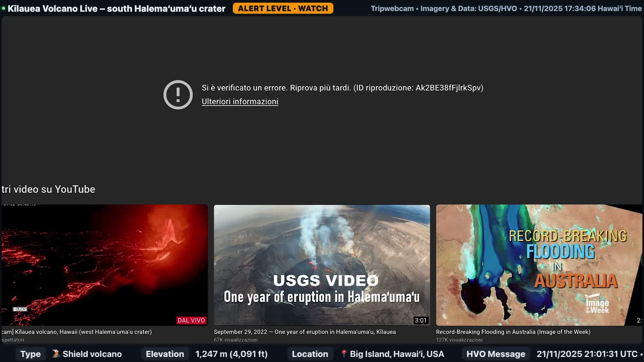
Task: Click the HVO Message label in status bar
Action: 496,354
